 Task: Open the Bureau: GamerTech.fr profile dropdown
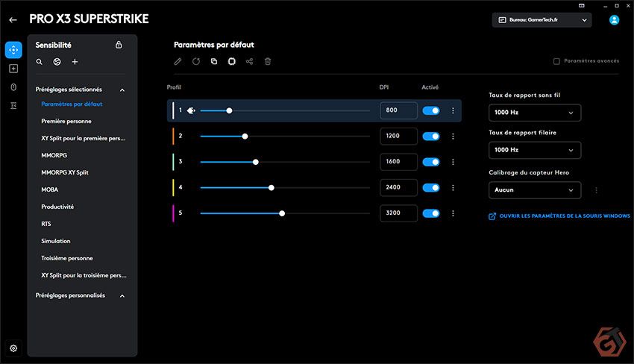coord(542,20)
